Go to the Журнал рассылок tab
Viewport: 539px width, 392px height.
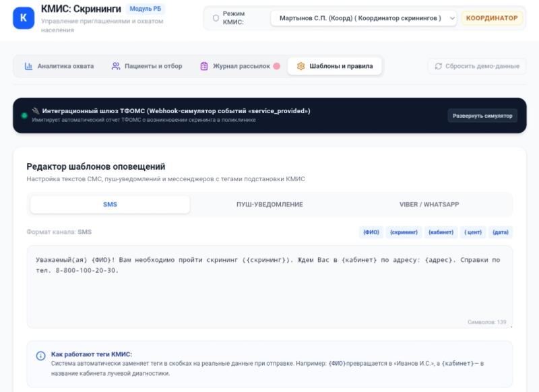click(x=240, y=66)
